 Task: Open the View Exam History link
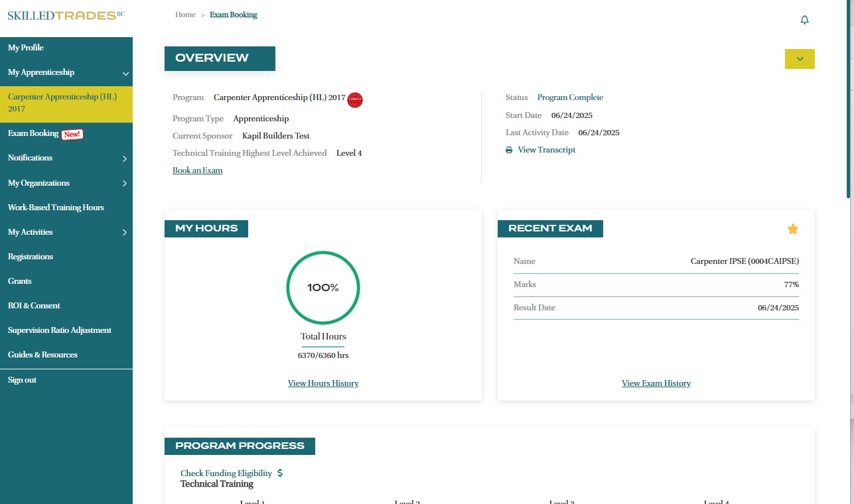tap(656, 383)
